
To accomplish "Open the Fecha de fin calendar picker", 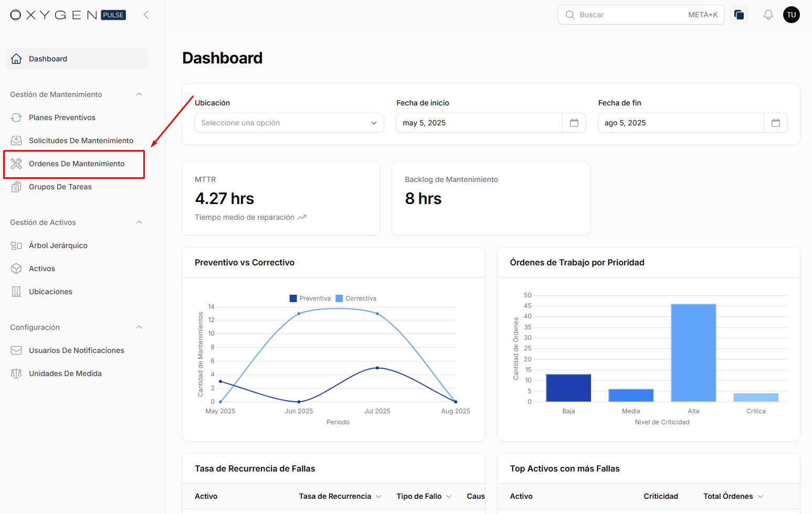I will (x=775, y=123).
